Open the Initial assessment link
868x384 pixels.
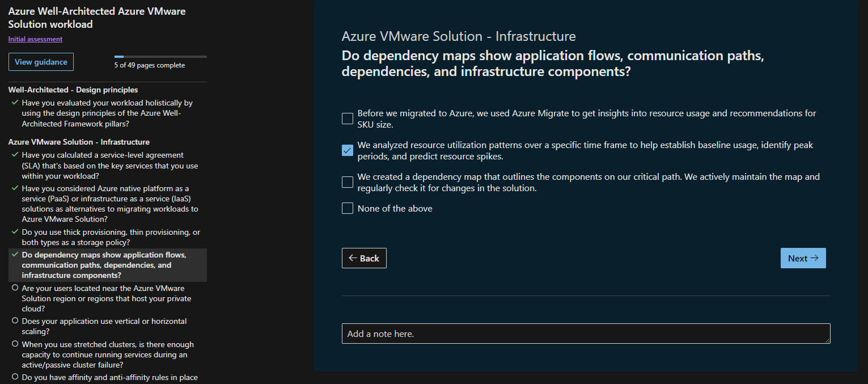point(35,39)
